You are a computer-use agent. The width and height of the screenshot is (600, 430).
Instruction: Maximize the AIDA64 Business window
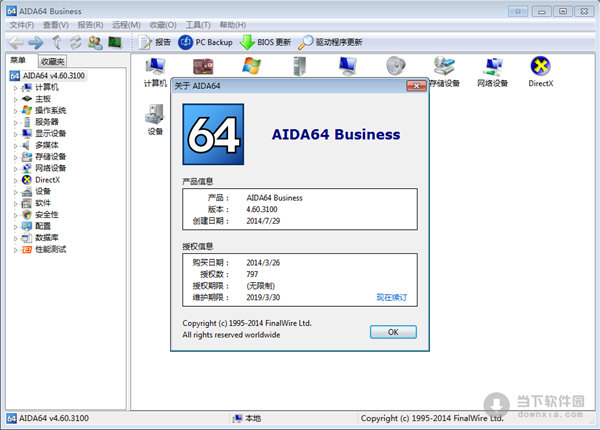pyautogui.click(x=563, y=11)
